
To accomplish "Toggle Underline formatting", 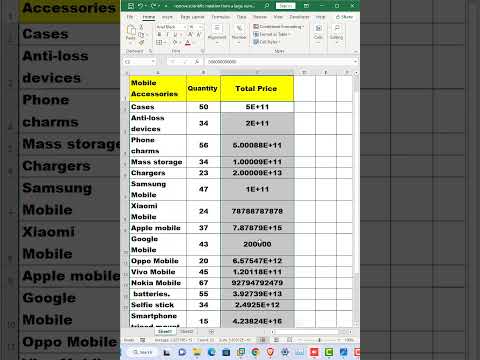I will click(175, 34).
